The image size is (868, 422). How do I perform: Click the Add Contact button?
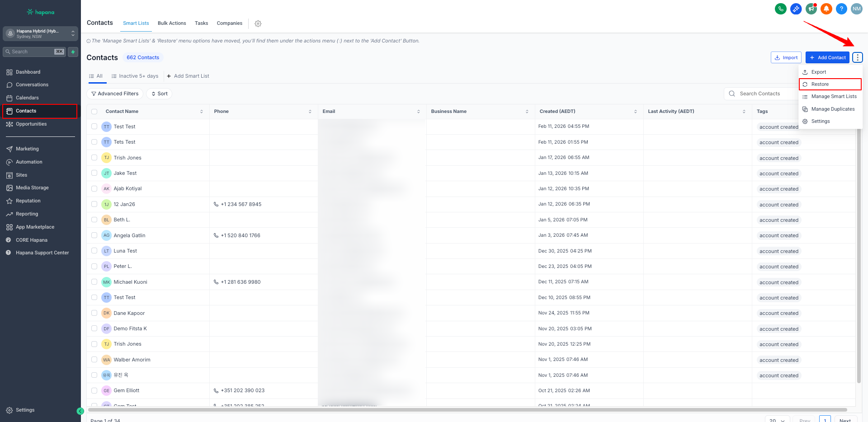click(x=827, y=57)
